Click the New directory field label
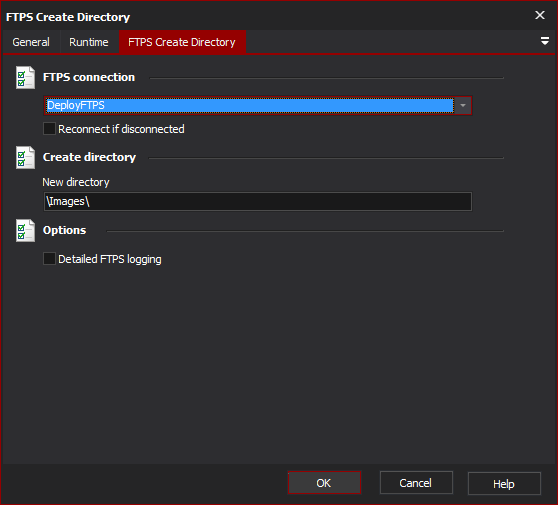The width and height of the screenshot is (558, 505). tap(76, 182)
